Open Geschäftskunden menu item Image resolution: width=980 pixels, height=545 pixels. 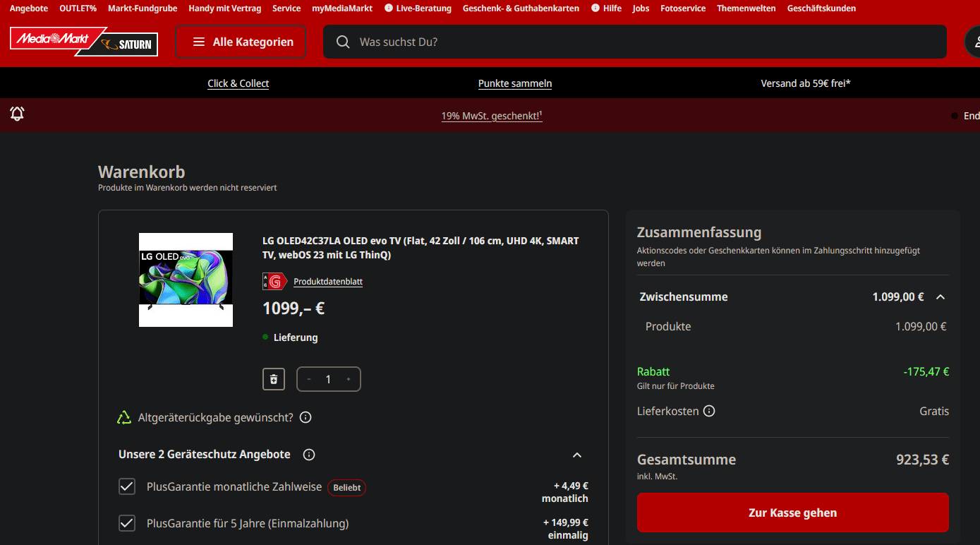[821, 8]
